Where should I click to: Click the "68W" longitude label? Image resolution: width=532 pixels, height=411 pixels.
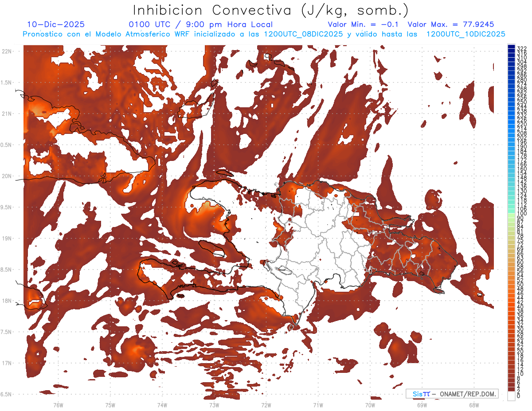(x=473, y=405)
